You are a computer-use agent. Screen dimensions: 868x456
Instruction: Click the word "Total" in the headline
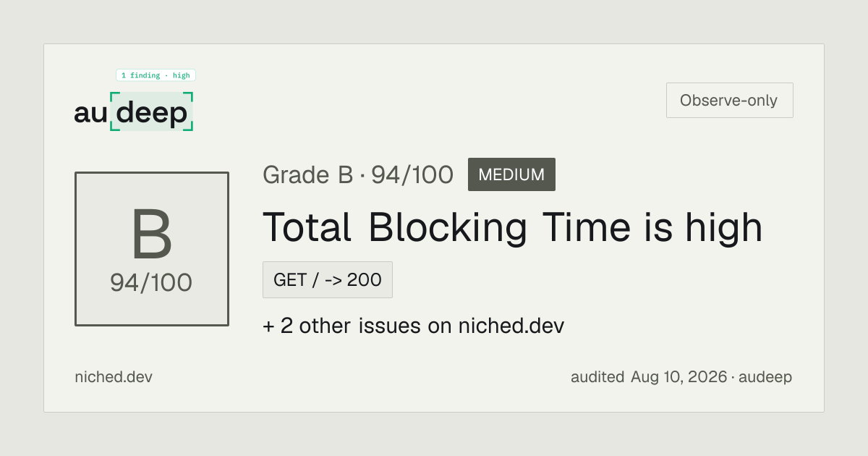(x=307, y=227)
